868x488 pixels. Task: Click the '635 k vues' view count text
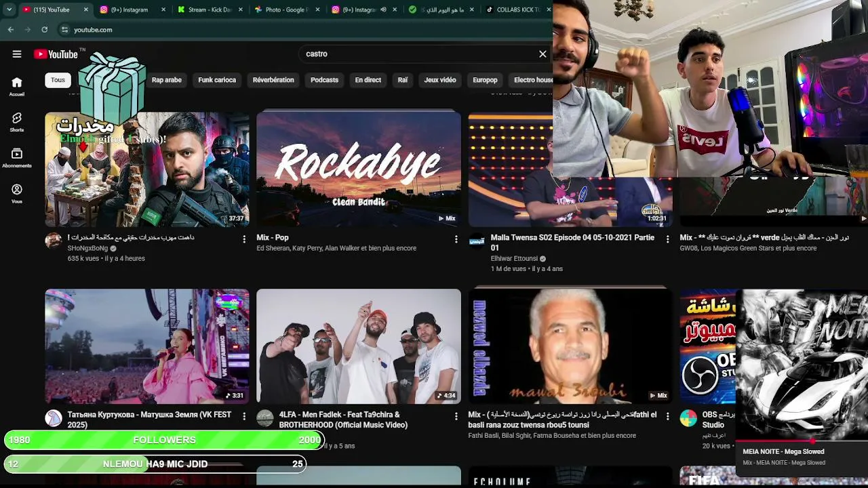click(83, 259)
